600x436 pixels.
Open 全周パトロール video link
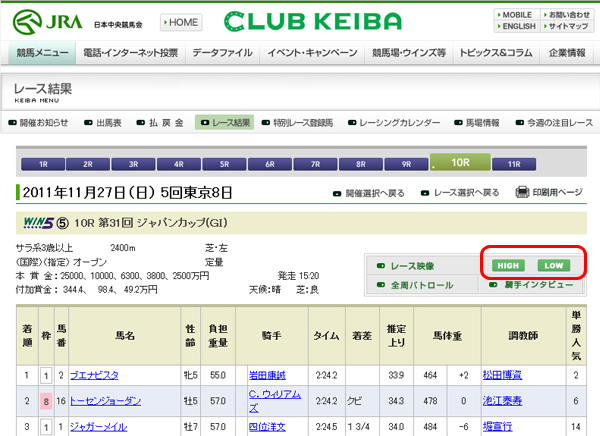click(415, 285)
